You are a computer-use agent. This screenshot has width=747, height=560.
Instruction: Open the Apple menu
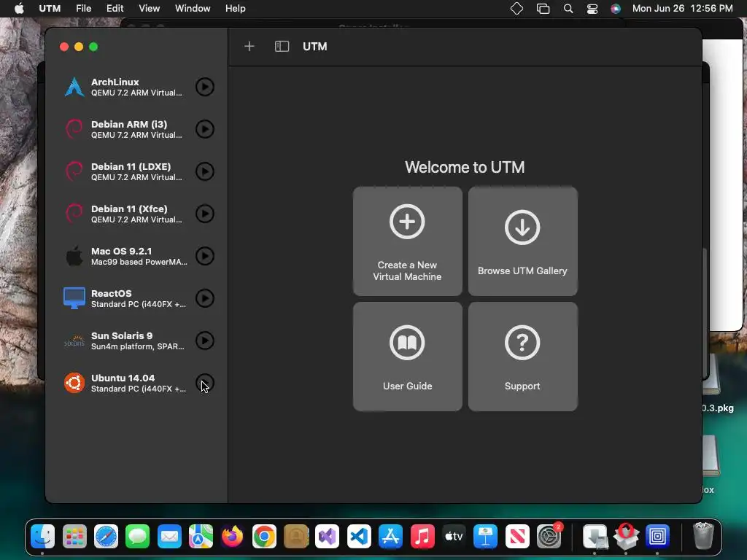click(19, 8)
